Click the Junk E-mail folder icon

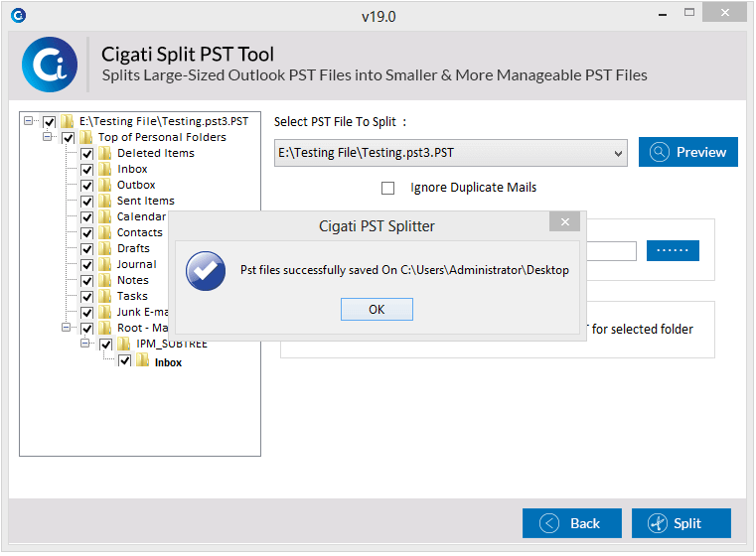click(x=104, y=312)
